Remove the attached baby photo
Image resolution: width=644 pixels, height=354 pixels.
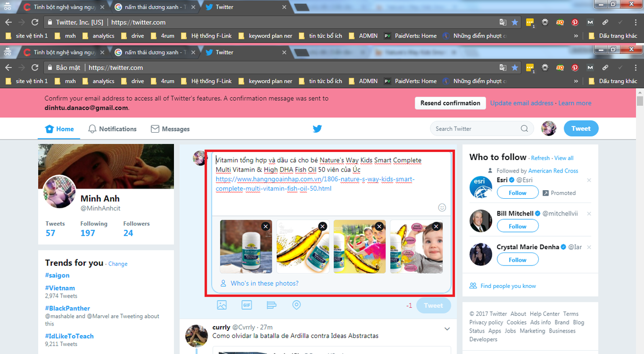436,226
